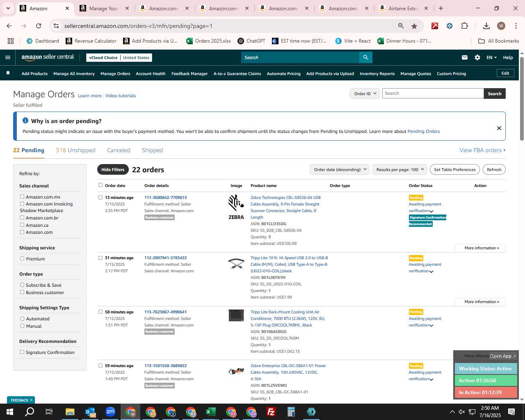Click the bookmark flag icon in navigation bar
The width and height of the screenshot is (525, 420).
tap(8, 73)
